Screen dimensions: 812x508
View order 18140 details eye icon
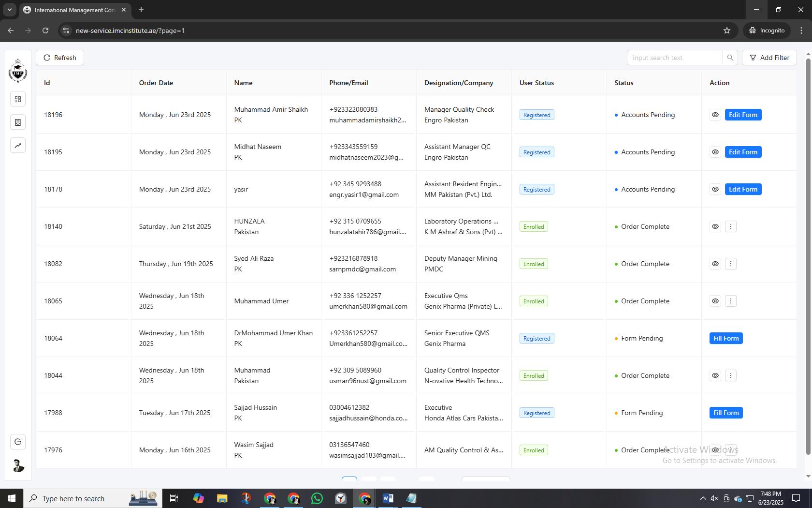(x=715, y=226)
